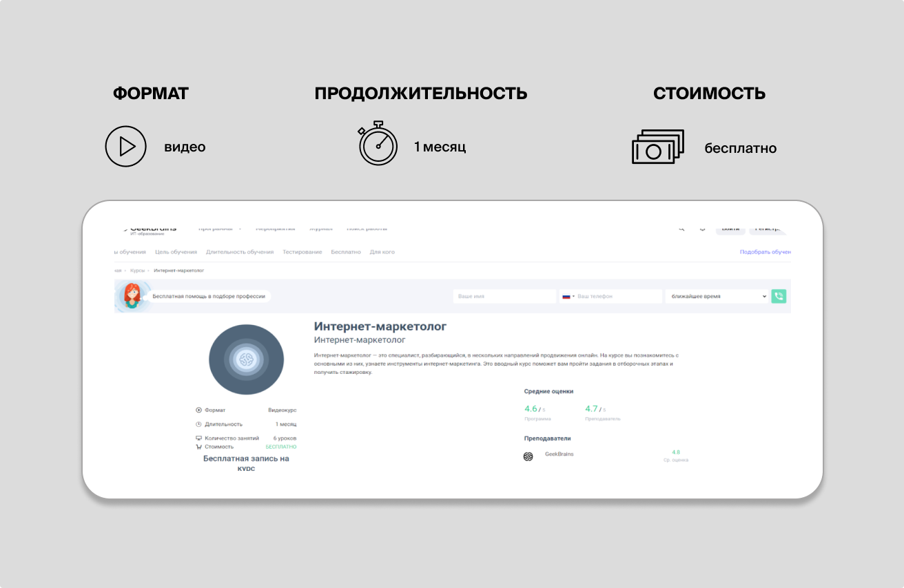The width and height of the screenshot is (904, 588).
Task: Open the GeekBrains teacher name link
Action: pos(559,454)
